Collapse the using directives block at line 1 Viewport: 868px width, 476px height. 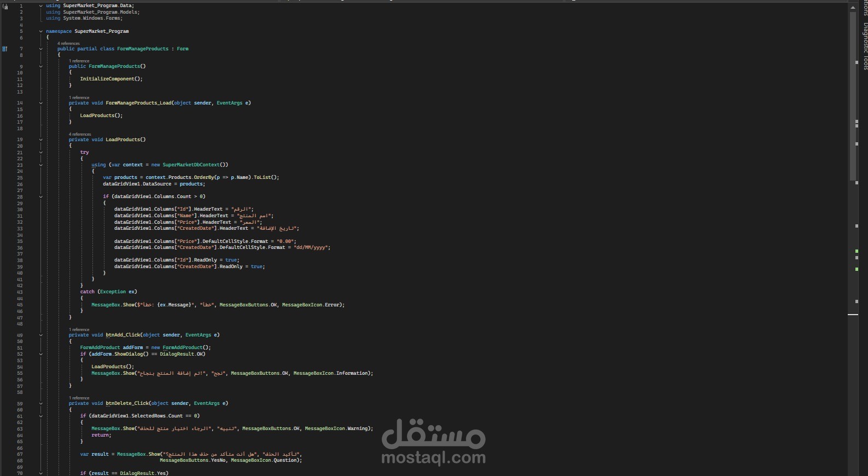41,5
